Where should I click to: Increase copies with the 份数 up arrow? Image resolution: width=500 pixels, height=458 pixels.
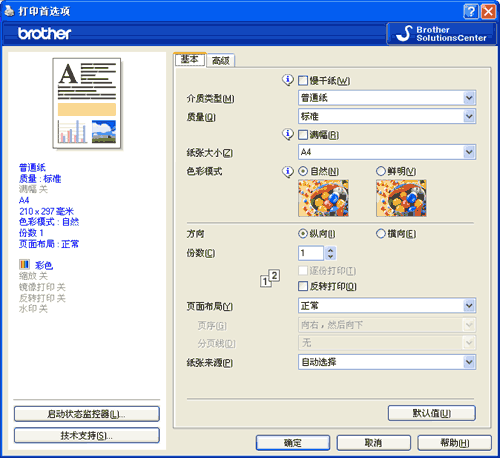click(x=330, y=250)
